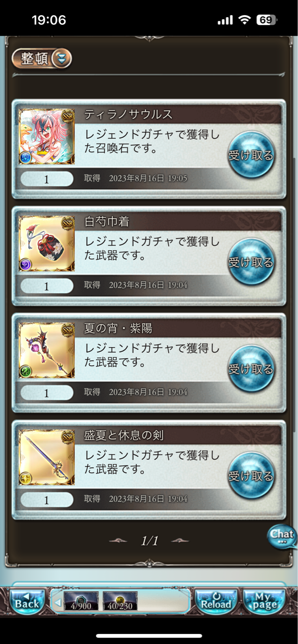
Task: Claim 夏の宵・紫陽 with its 受け取る button
Action: click(x=251, y=368)
